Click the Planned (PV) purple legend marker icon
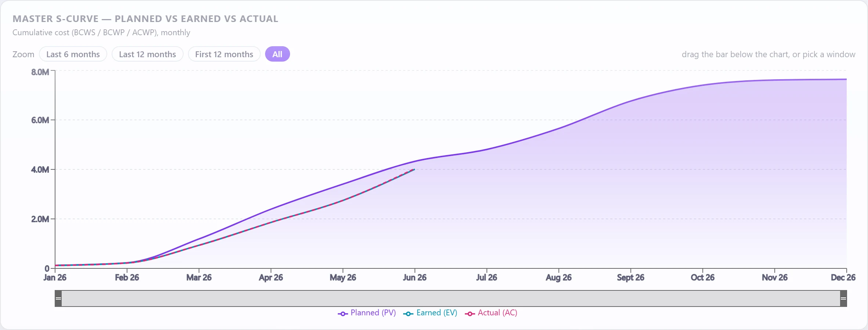The image size is (868, 330). [x=343, y=314]
